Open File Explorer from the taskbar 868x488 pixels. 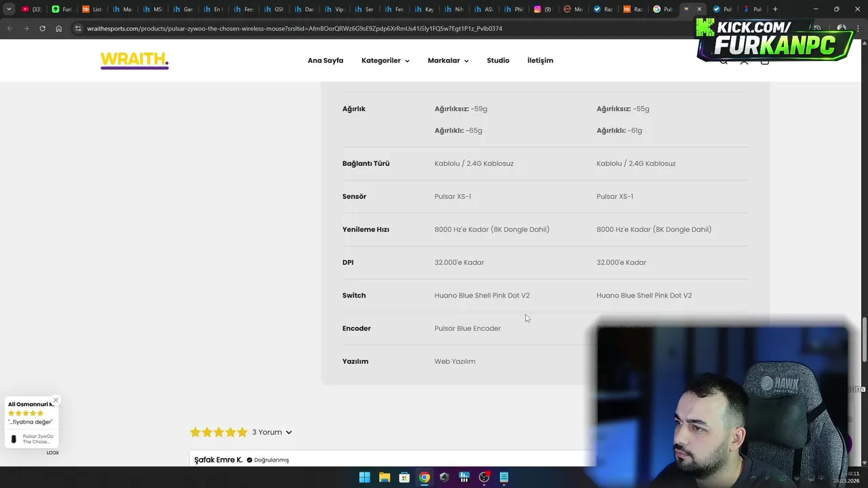384,477
